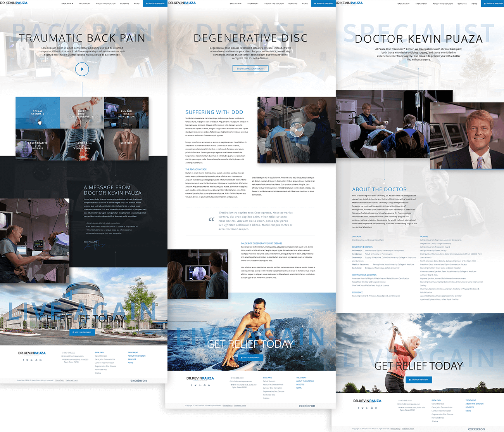The width and height of the screenshot is (504, 432).
Task: Open Google Plus icon in Traumatic Back Pain footer
Action: tap(32, 360)
